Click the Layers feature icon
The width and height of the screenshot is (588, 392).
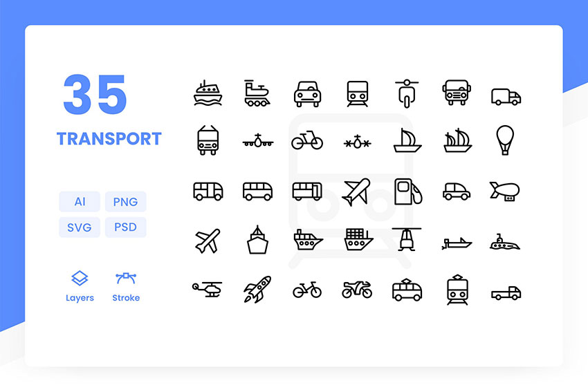(x=80, y=279)
